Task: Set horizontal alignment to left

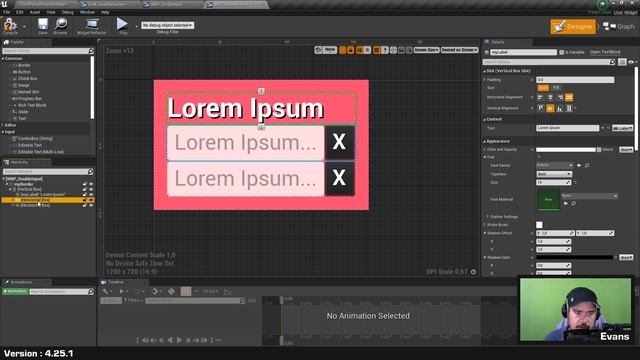Action: click(540, 97)
